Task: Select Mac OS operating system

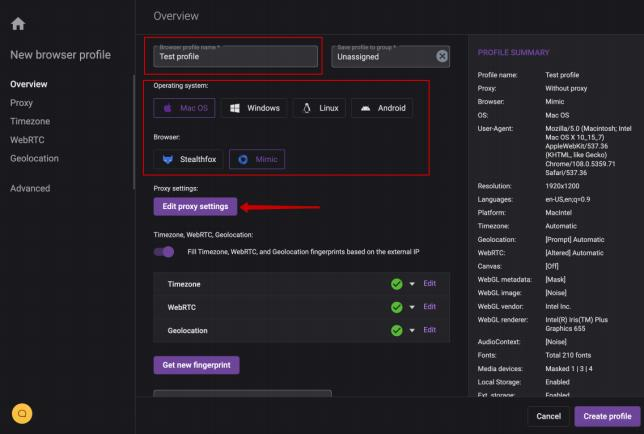Action: coord(184,108)
